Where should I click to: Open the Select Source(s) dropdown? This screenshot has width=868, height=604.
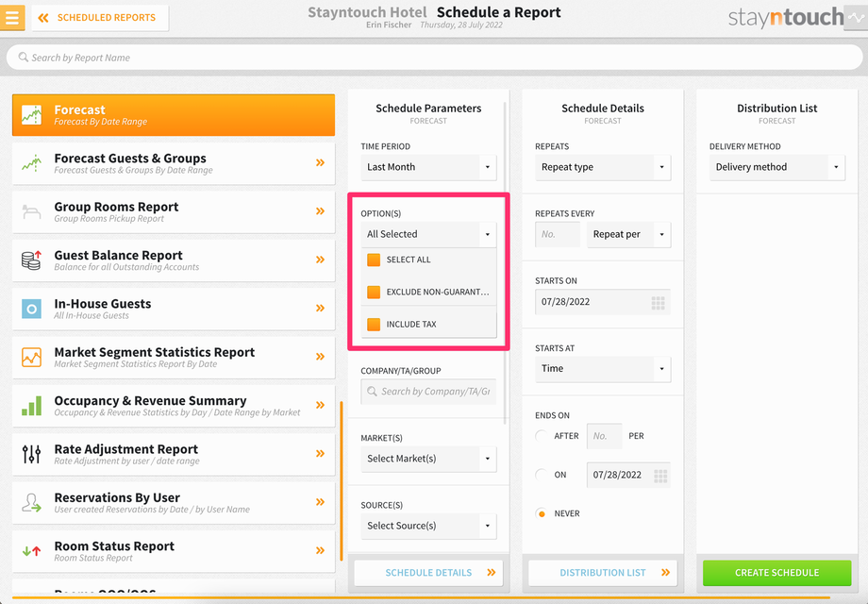(428, 526)
